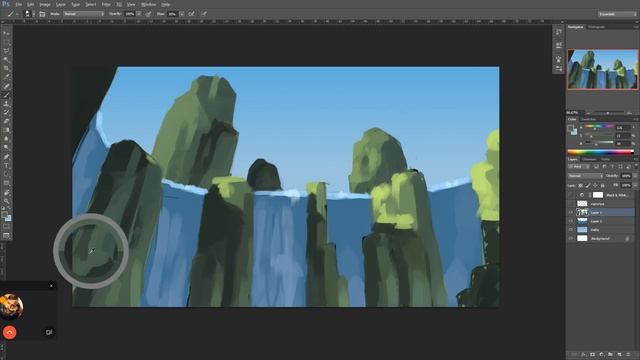Select the Rectangular Marquee tool
This screenshot has width=640, height=360.
(6, 42)
